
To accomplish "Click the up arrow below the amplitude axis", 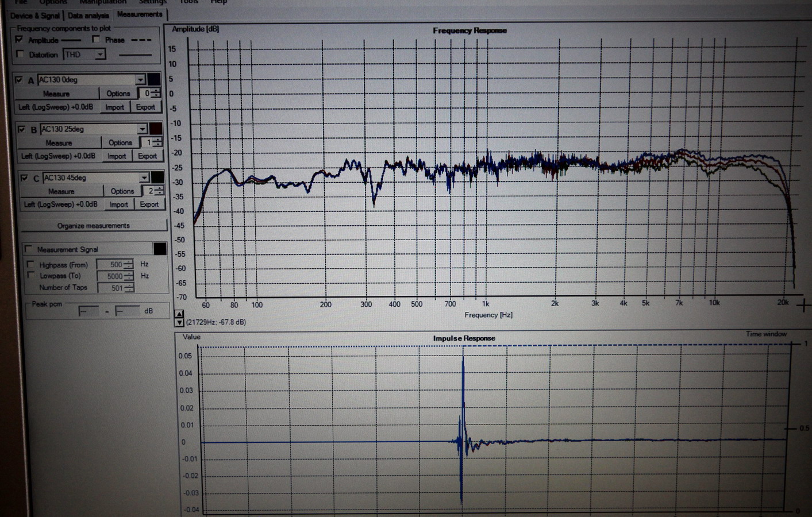I will 179,314.
